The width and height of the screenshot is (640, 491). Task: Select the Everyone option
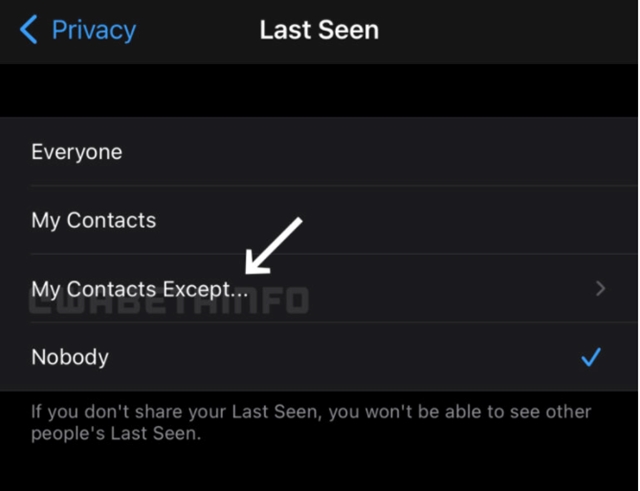coord(318,152)
